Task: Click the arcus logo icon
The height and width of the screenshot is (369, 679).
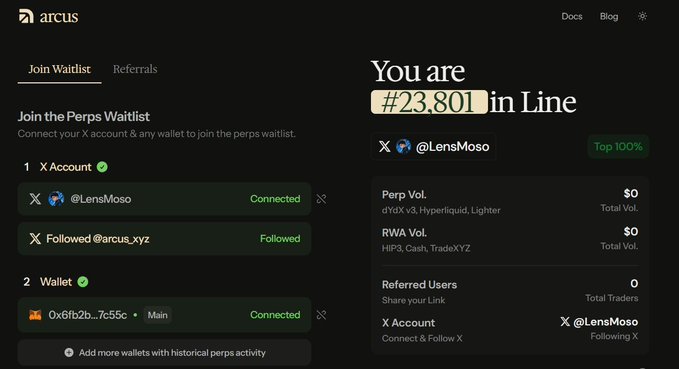Action: click(x=26, y=16)
